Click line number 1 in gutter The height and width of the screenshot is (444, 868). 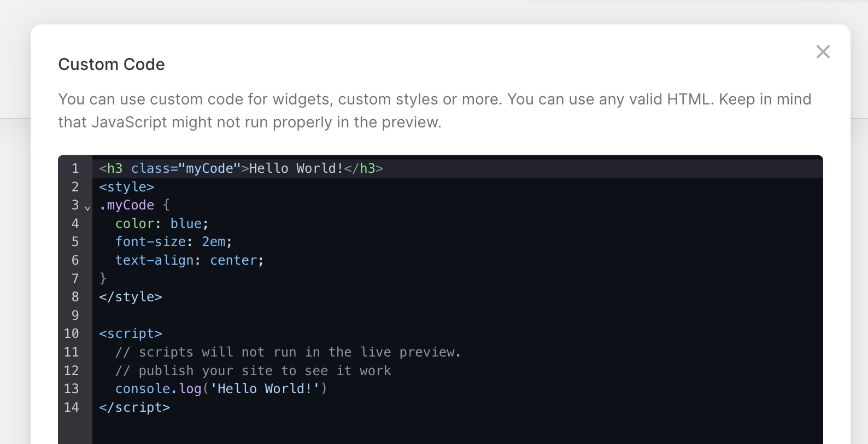click(x=75, y=168)
